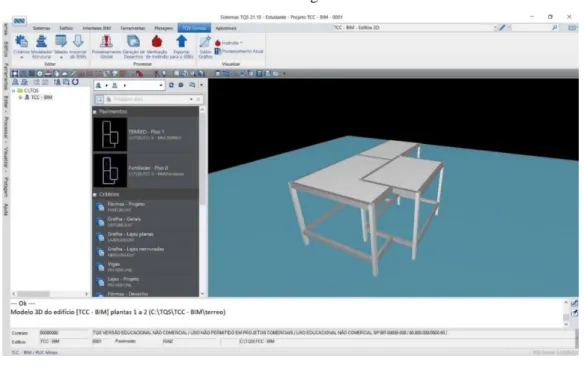Switch to the Plotagem tab
584x365 pixels.
[164, 28]
